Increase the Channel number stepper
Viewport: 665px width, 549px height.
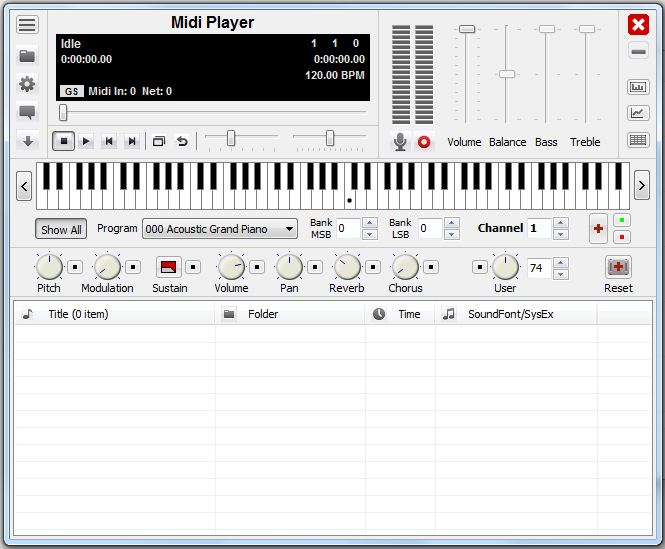[x=560, y=223]
